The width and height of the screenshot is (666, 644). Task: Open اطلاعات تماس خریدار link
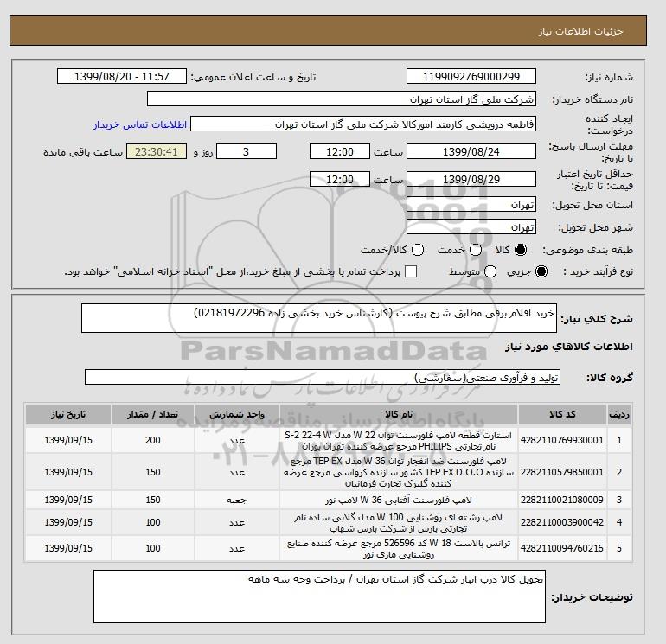tap(140, 124)
